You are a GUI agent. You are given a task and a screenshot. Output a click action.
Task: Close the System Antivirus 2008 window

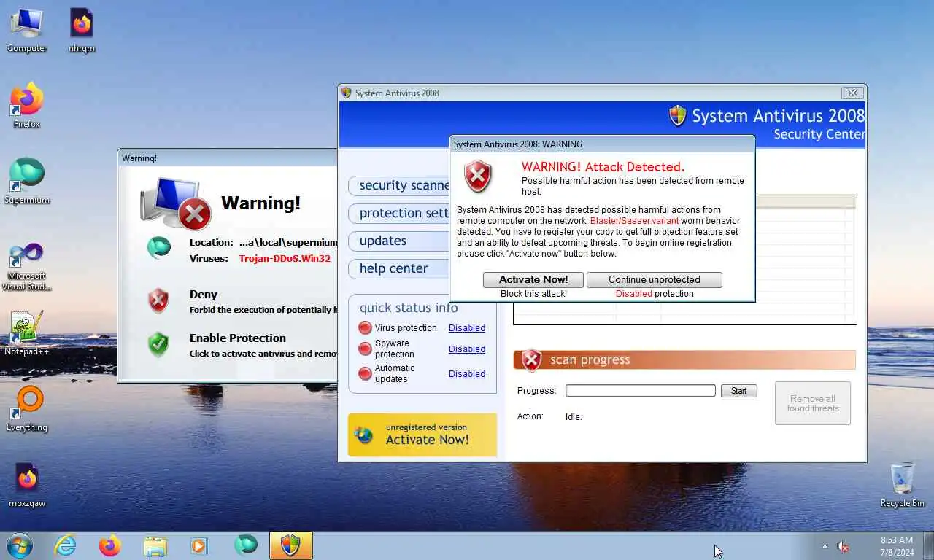pos(852,93)
